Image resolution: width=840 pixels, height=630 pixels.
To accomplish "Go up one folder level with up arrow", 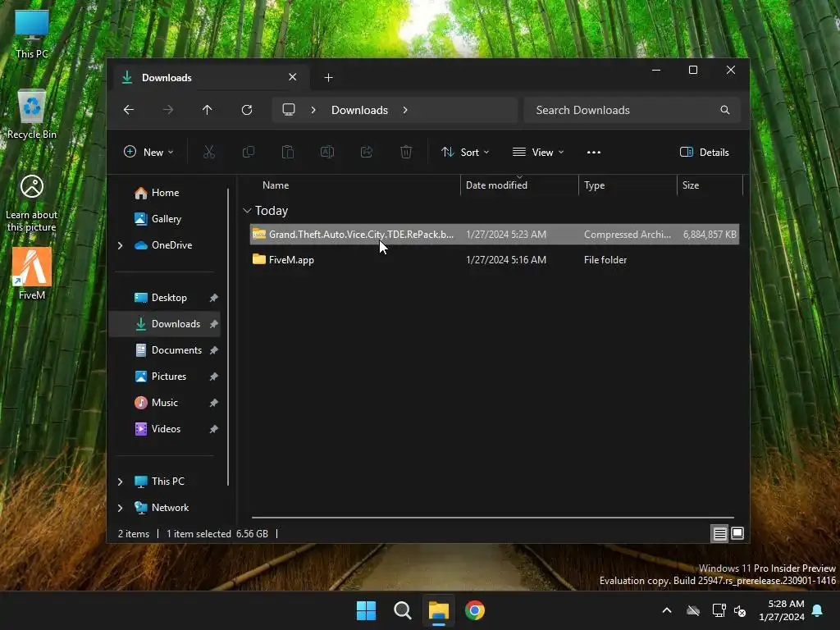I will pos(208,110).
